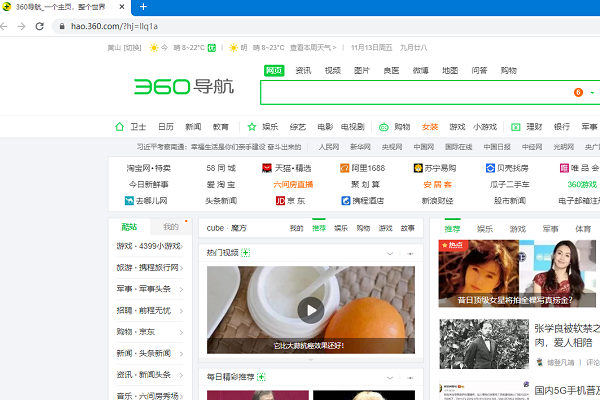Select the 资讯 search tab
600x400 pixels.
(x=303, y=70)
